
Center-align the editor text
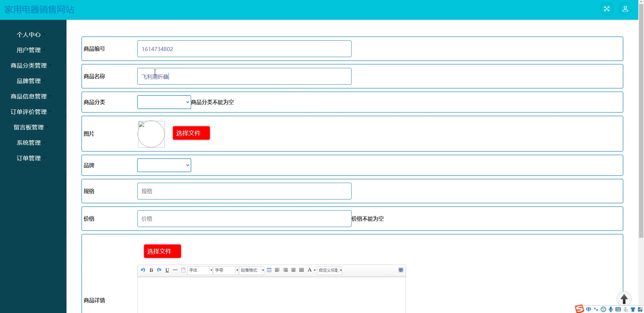point(293,270)
